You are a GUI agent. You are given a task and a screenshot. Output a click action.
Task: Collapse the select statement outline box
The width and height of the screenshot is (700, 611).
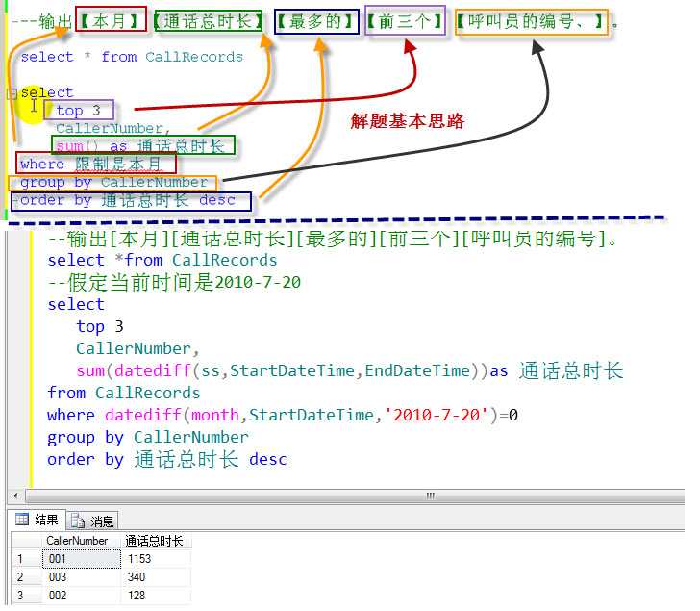[12, 93]
